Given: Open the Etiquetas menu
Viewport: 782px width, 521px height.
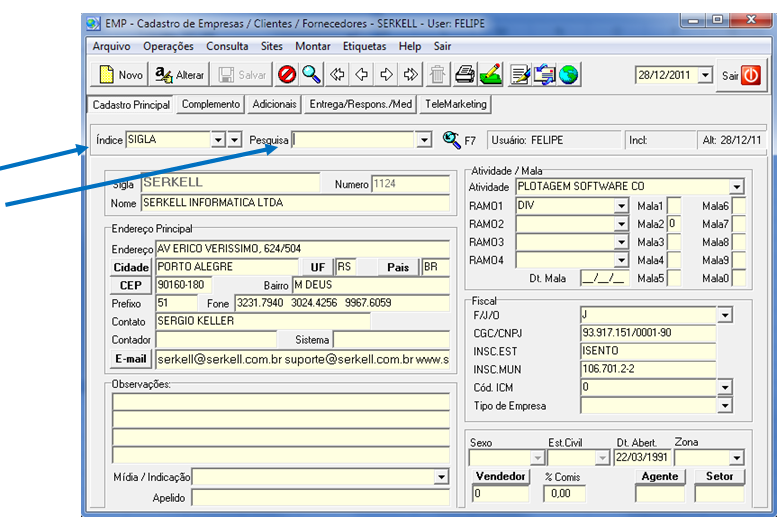Looking at the screenshot, I should point(364,46).
